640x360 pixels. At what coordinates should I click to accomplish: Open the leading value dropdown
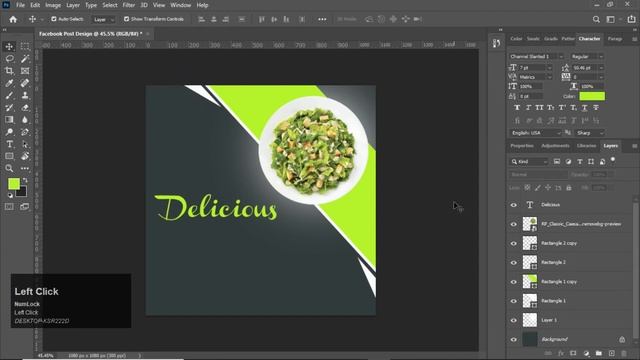(x=588, y=68)
